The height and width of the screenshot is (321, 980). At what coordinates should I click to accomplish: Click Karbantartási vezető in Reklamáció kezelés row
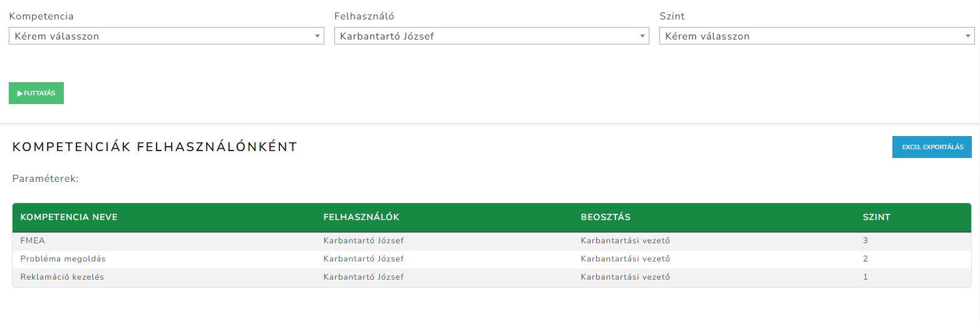point(626,276)
